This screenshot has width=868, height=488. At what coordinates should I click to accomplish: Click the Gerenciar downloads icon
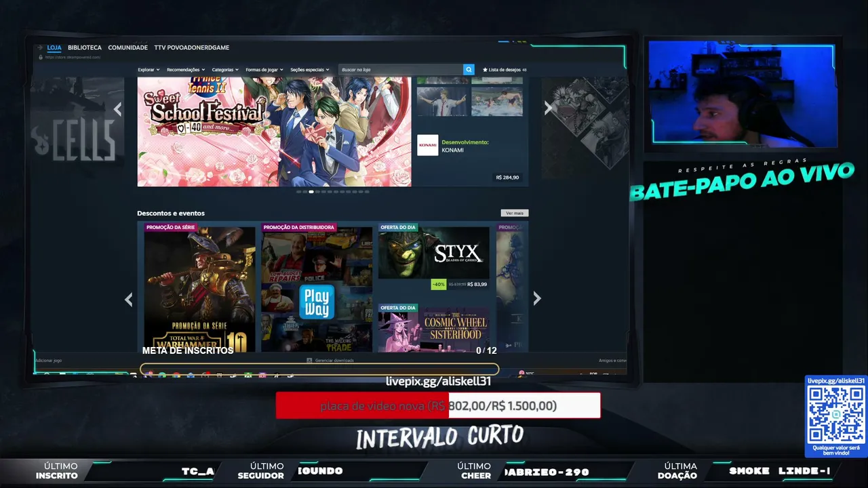pyautogui.click(x=309, y=361)
